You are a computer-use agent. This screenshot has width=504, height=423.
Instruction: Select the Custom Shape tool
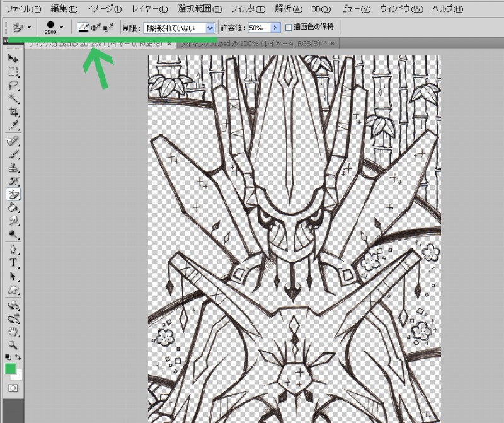coord(13,290)
